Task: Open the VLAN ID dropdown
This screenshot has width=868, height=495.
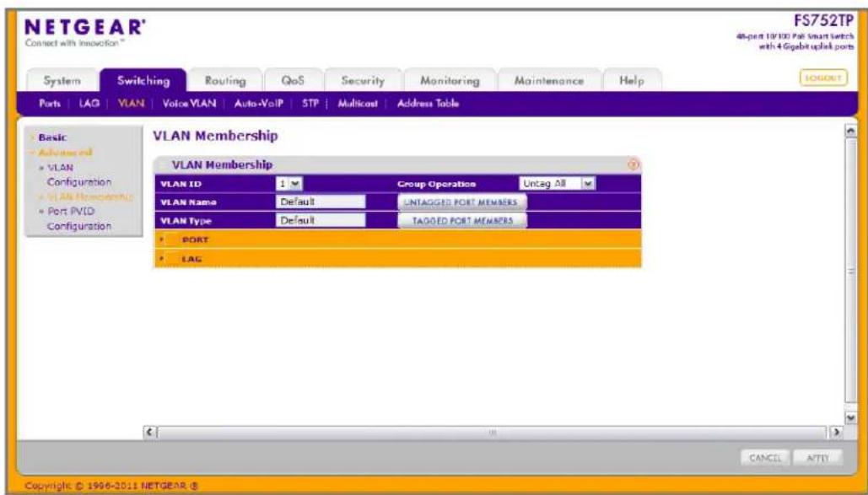Action: [x=289, y=184]
